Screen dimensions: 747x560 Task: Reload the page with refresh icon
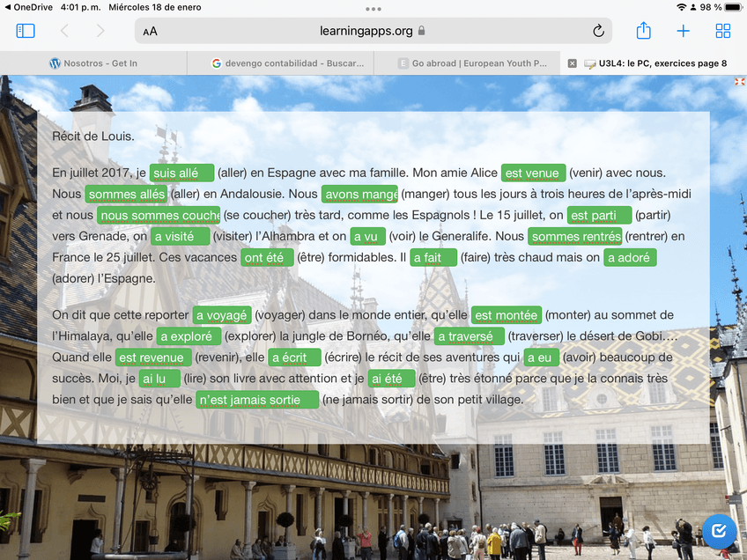coord(598,31)
